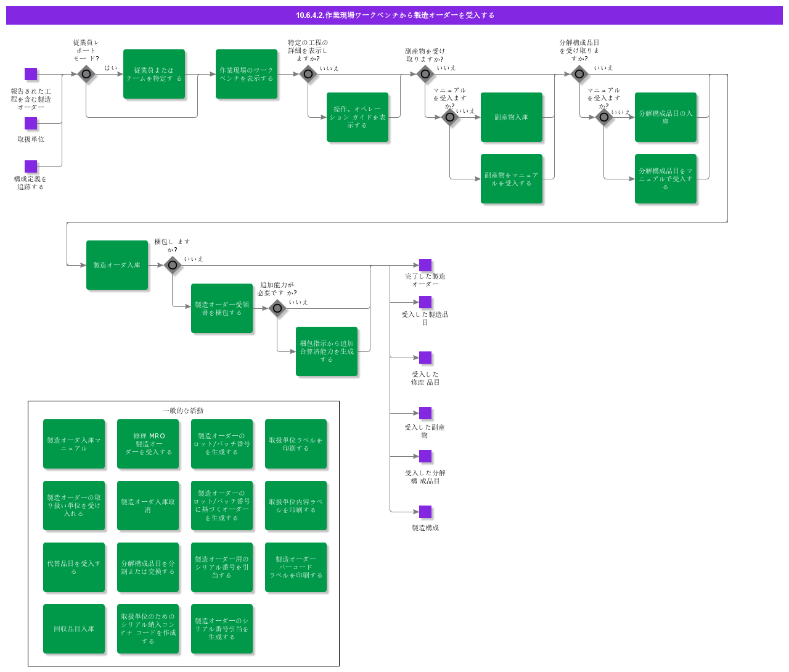Select the 製造構成 purple output square
This screenshot has height=672, width=789.
coord(425,512)
